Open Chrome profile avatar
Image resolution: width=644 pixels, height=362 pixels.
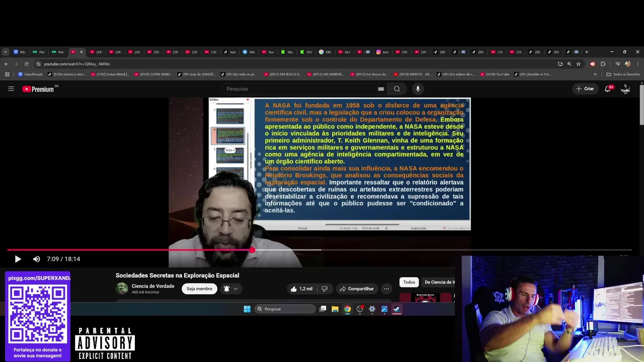(627, 64)
